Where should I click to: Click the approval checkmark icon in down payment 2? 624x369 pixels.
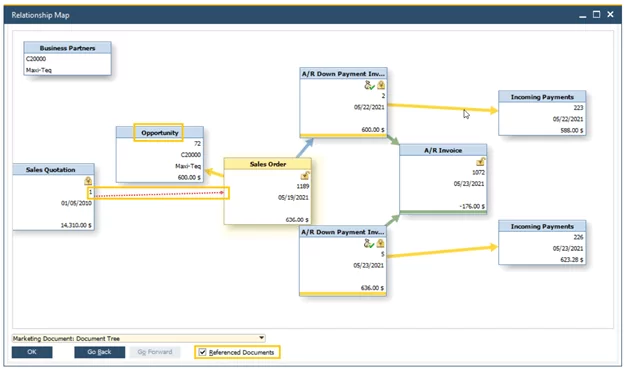(369, 85)
